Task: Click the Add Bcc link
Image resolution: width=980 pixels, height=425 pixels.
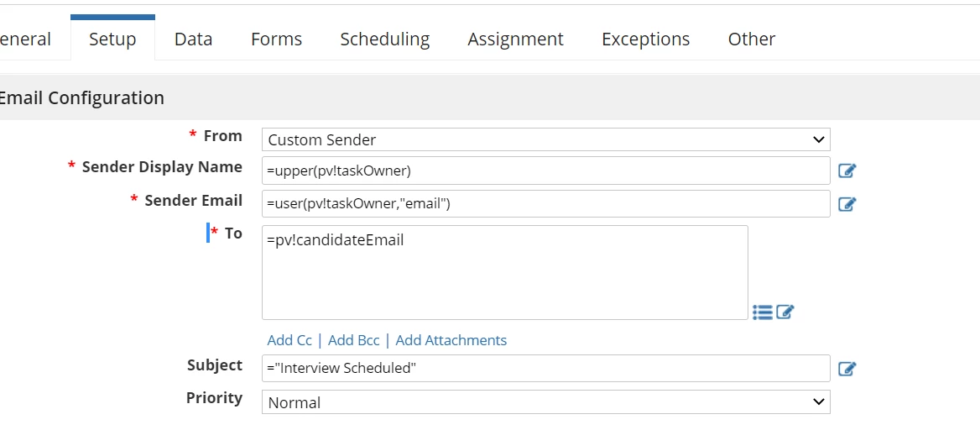Action: click(354, 340)
